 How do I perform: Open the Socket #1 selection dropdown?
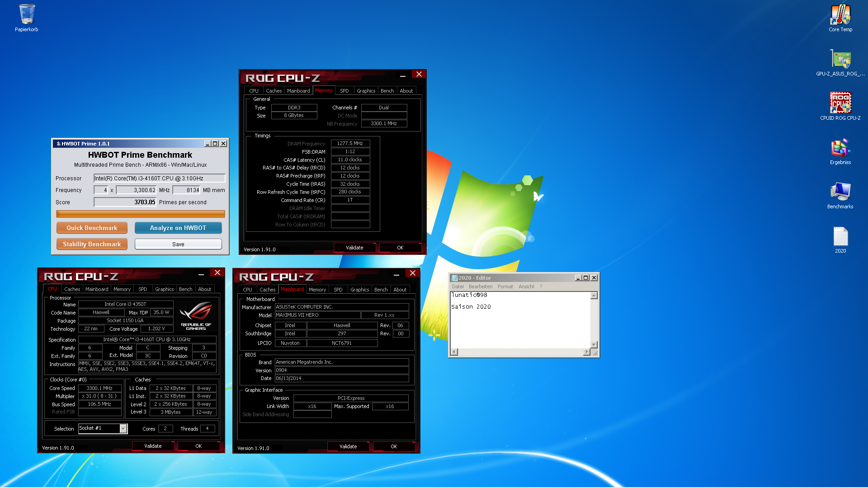tap(123, 429)
